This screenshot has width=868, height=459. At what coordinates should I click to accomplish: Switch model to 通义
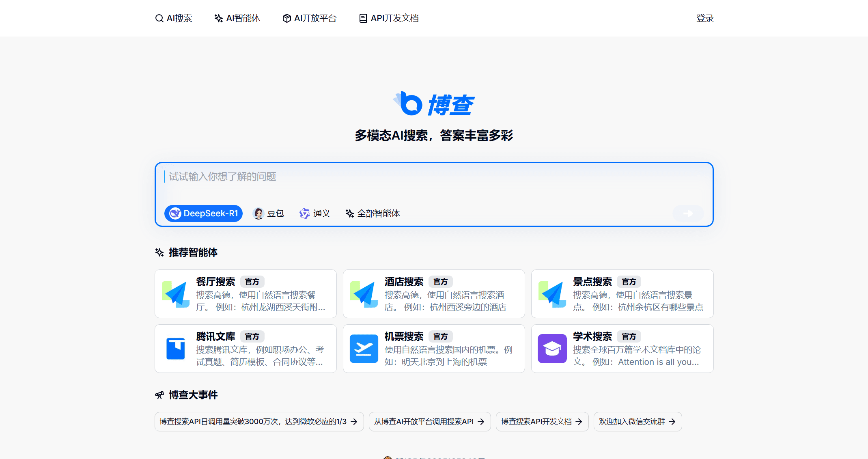click(315, 213)
